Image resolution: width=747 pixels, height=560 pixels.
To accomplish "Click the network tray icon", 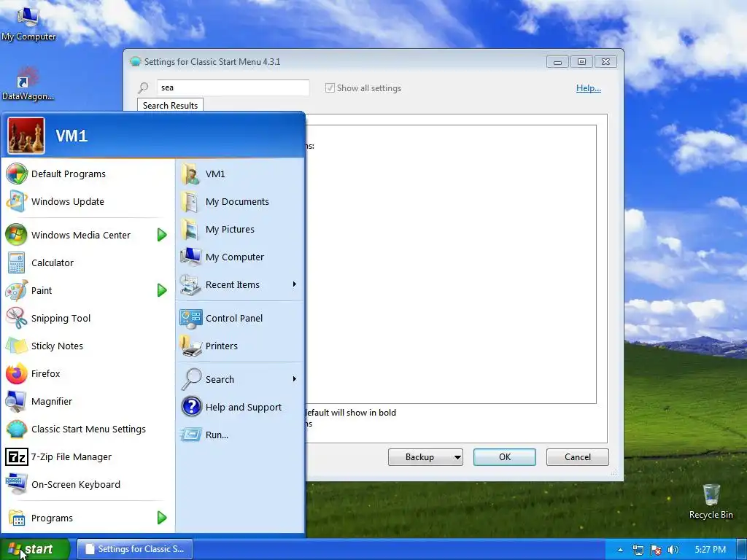I will click(x=638, y=550).
